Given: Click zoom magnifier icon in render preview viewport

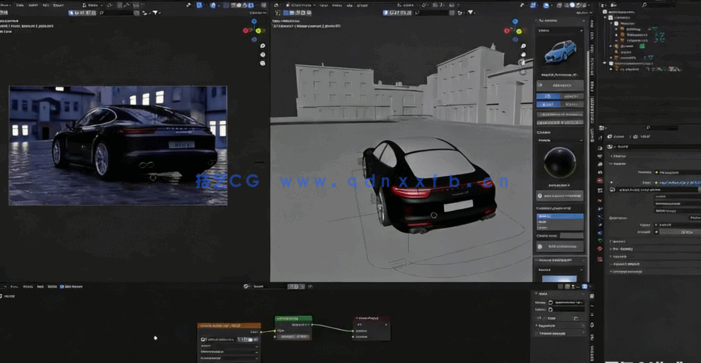Looking at the screenshot, I should (x=262, y=46).
